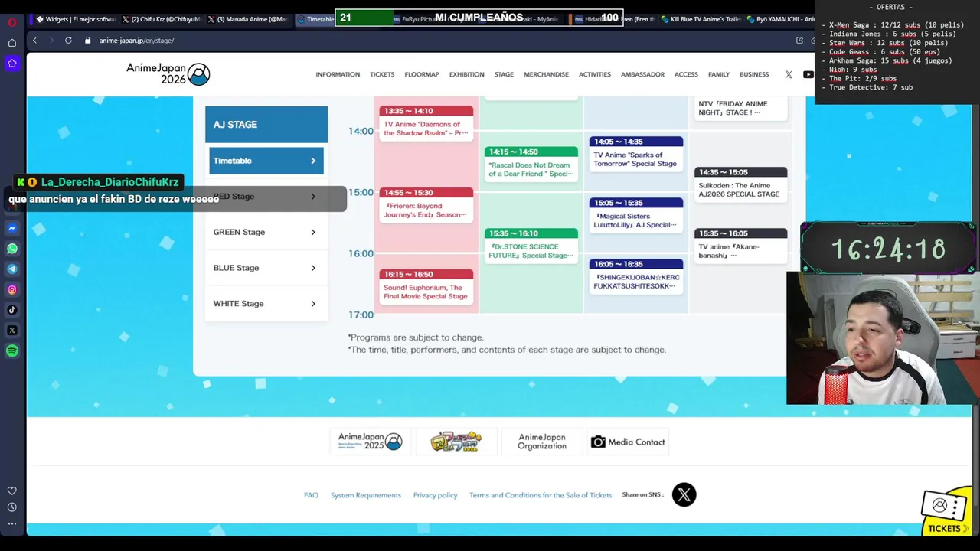The width and height of the screenshot is (980, 551).
Task: Open the Suikoden AJ2026 SPECIAL STAGE
Action: [x=740, y=184]
